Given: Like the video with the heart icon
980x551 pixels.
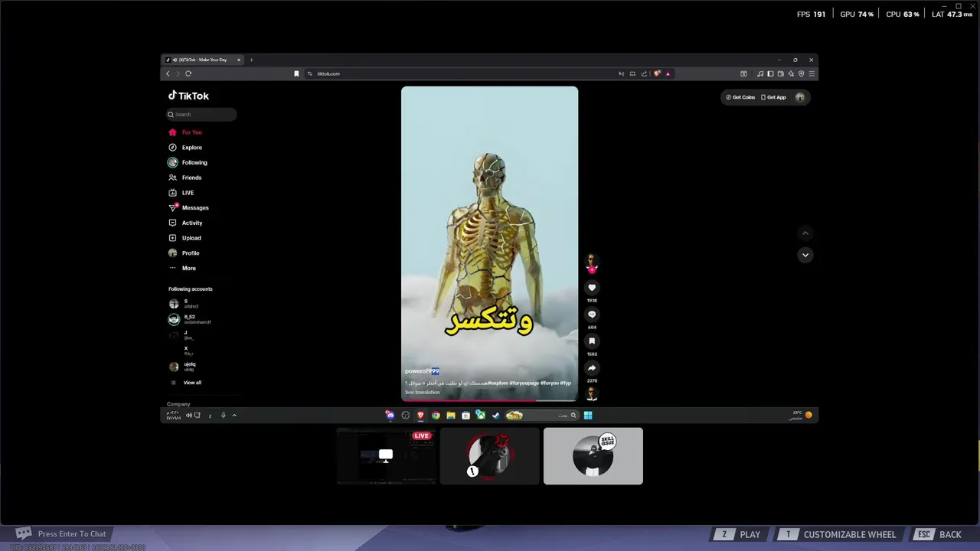Looking at the screenshot, I should [591, 288].
